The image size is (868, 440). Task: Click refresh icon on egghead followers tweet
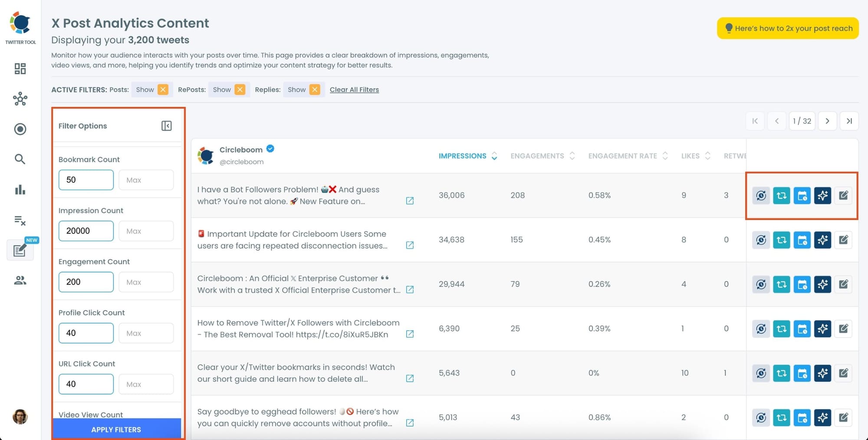761,417
